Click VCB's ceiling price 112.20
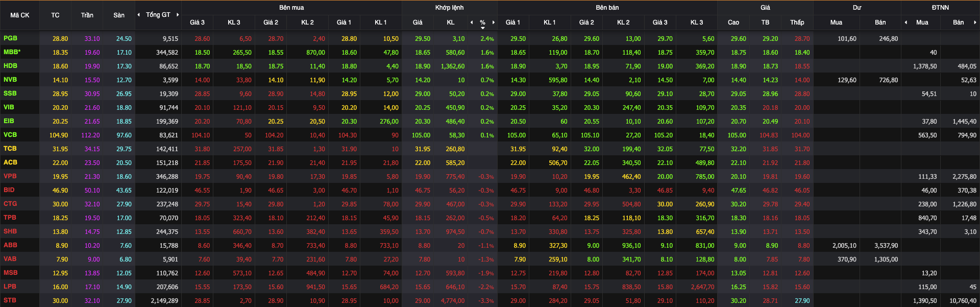Image resolution: width=980 pixels, height=307 pixels. (x=90, y=135)
